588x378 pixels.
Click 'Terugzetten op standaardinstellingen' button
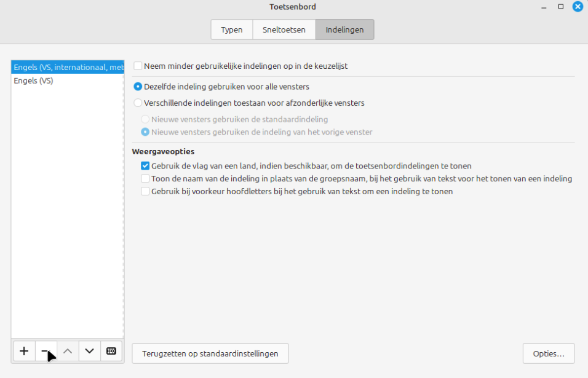point(210,353)
